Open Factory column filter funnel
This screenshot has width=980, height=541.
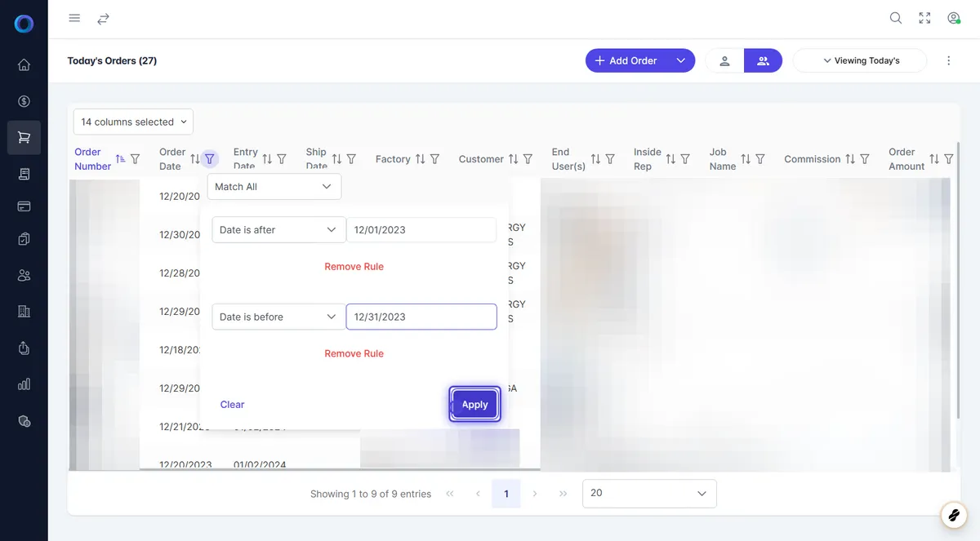(x=435, y=159)
